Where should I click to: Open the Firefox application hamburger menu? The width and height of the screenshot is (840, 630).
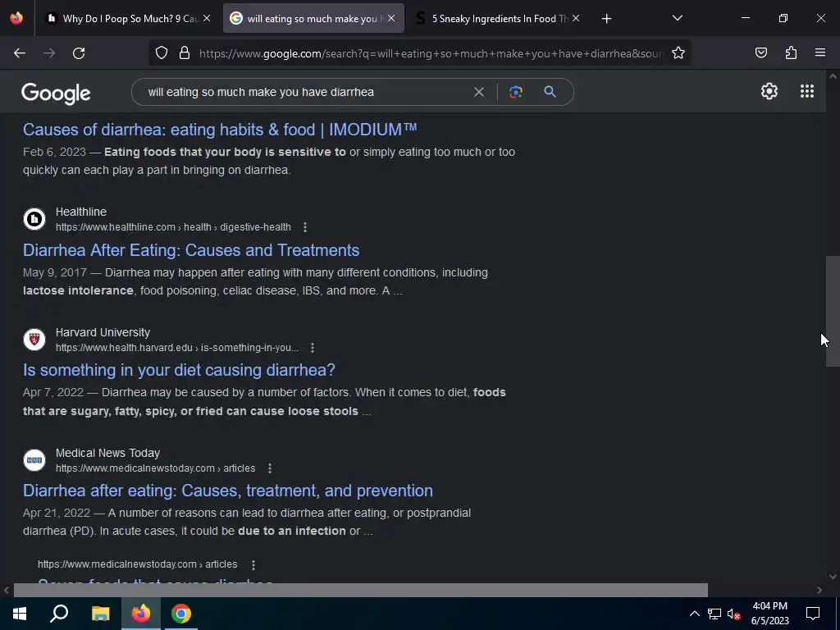(820, 53)
